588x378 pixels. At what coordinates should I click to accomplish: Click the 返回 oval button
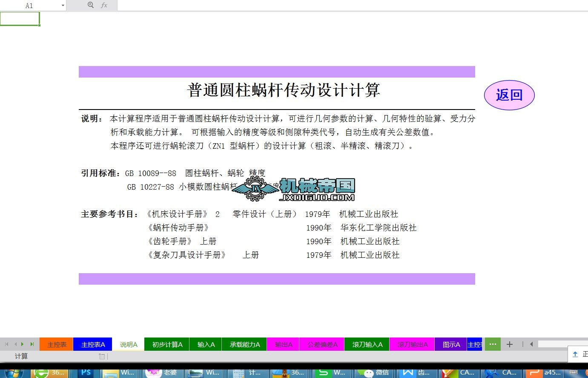[x=509, y=95]
